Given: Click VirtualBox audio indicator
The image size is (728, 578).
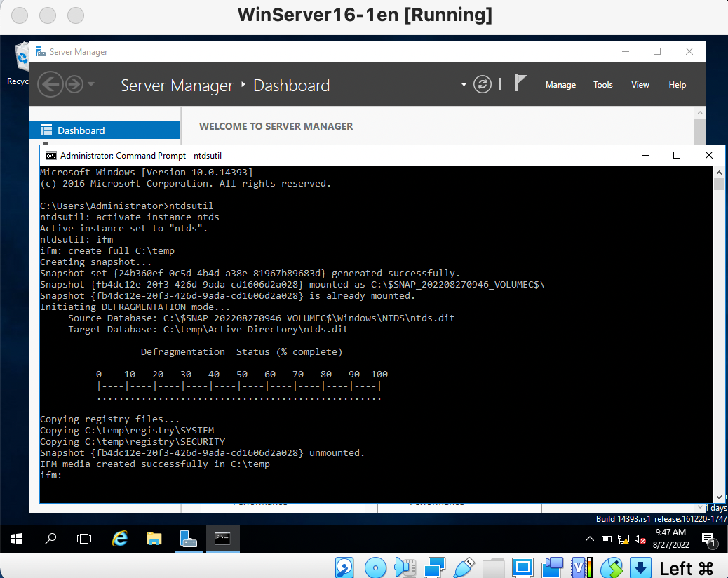Looking at the screenshot, I should tap(405, 567).
